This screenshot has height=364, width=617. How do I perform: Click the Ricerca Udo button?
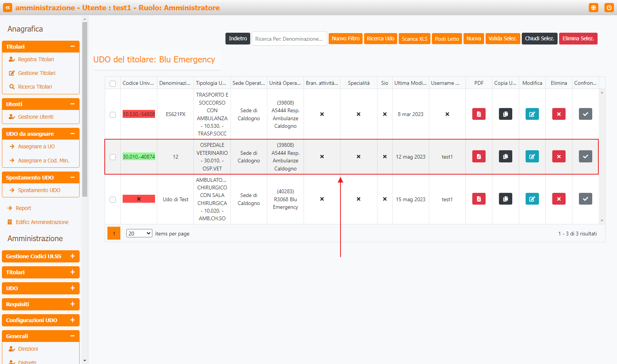pos(380,38)
